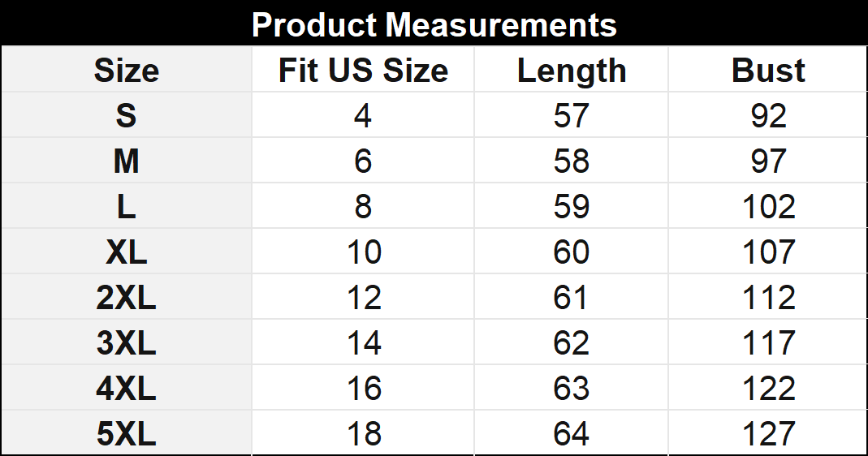Click the bust value 92 cell
The width and height of the screenshot is (868, 456).
click(768, 116)
